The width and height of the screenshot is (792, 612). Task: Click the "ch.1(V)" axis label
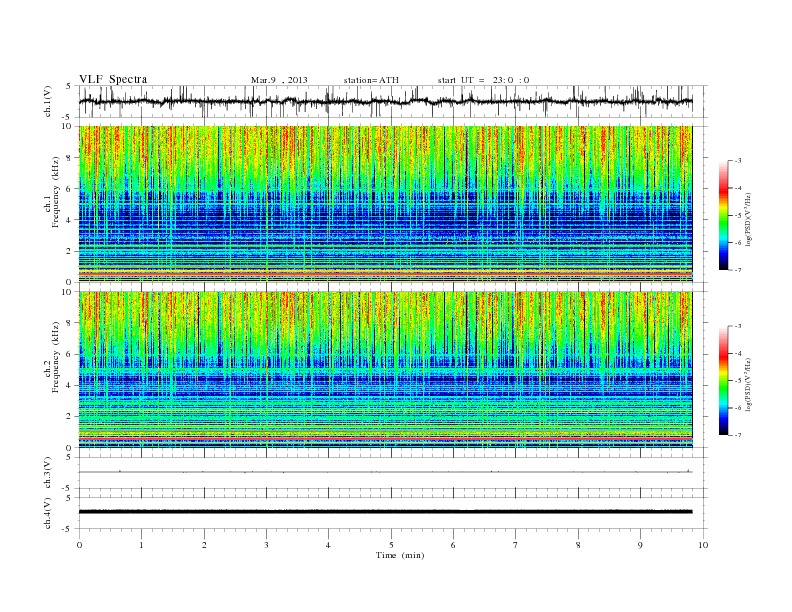click(x=48, y=101)
